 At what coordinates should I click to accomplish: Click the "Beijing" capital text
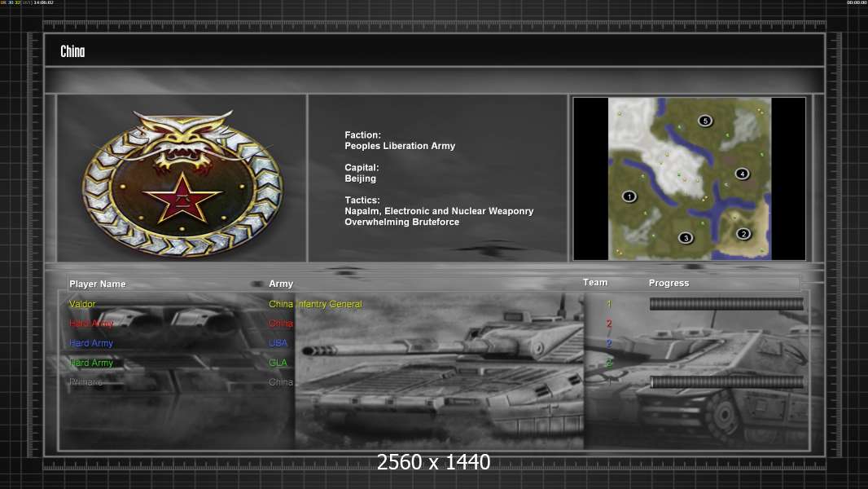click(360, 178)
